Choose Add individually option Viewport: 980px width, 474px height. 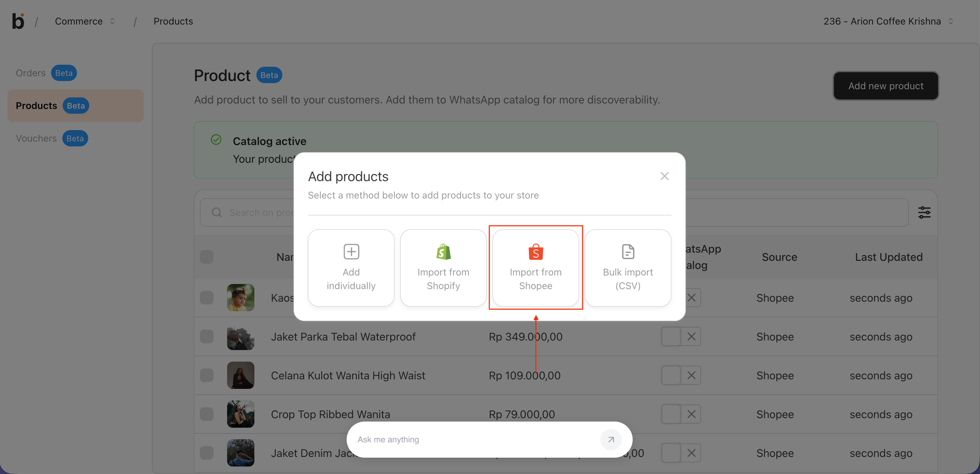coord(351,268)
